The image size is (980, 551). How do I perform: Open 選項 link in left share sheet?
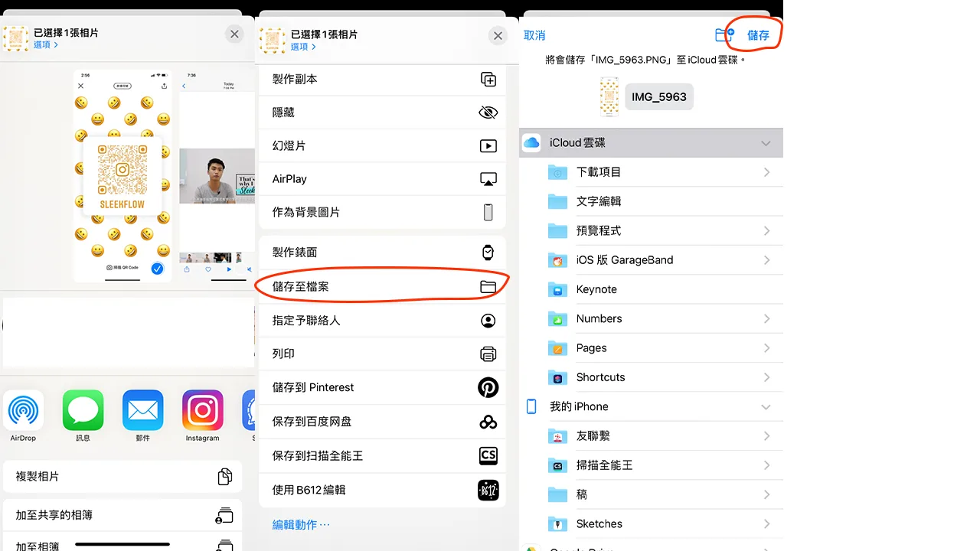tap(46, 45)
